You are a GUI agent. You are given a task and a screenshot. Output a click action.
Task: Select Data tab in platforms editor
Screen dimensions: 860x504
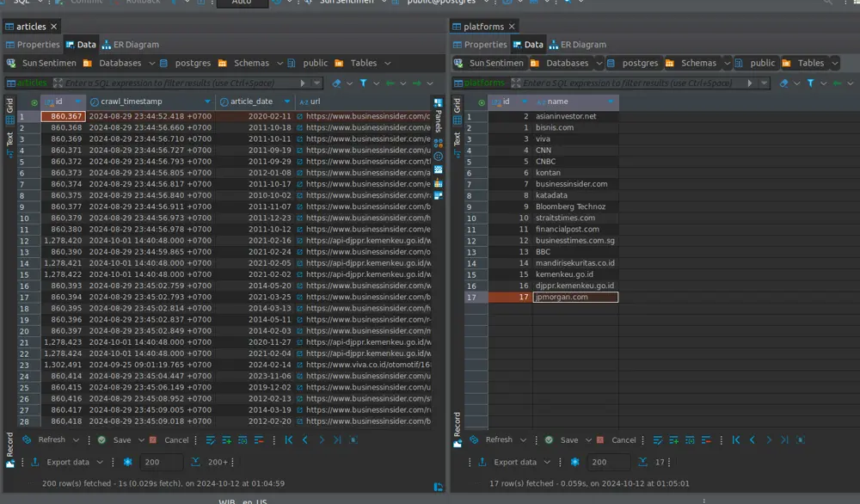(x=528, y=45)
